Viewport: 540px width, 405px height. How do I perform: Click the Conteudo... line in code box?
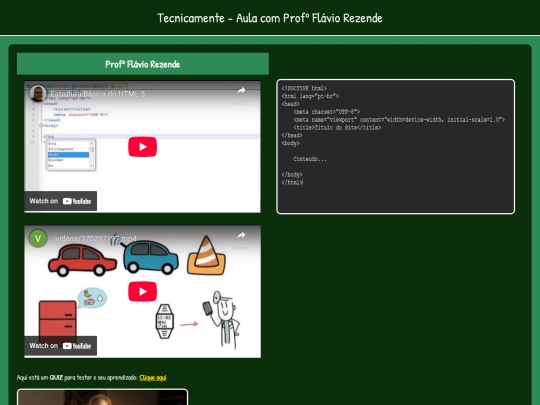(x=310, y=159)
